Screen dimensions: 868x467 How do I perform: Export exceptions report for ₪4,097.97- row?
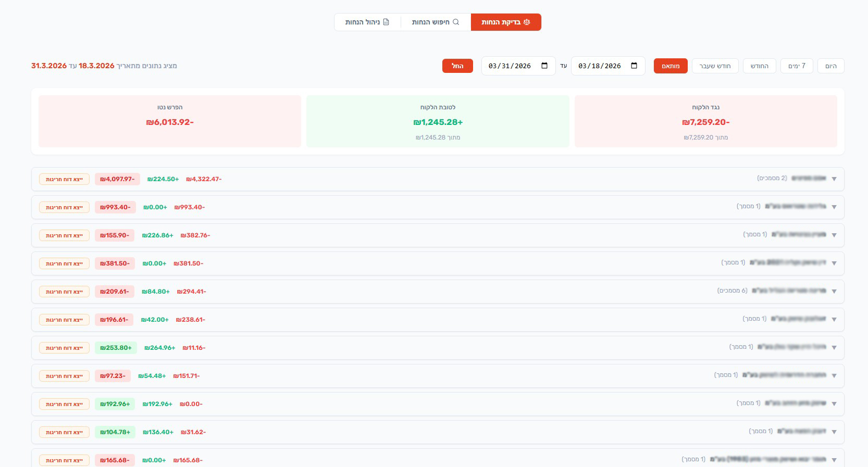coord(64,179)
